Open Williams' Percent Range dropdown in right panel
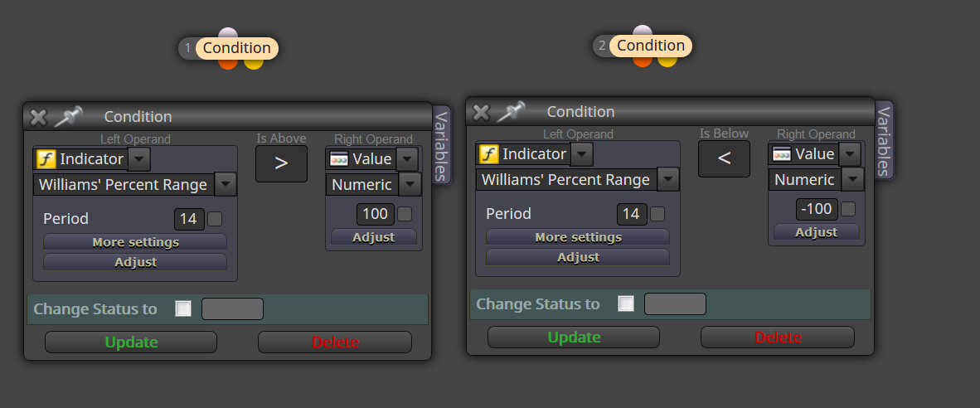Image resolution: width=980 pixels, height=408 pixels. pyautogui.click(x=668, y=180)
